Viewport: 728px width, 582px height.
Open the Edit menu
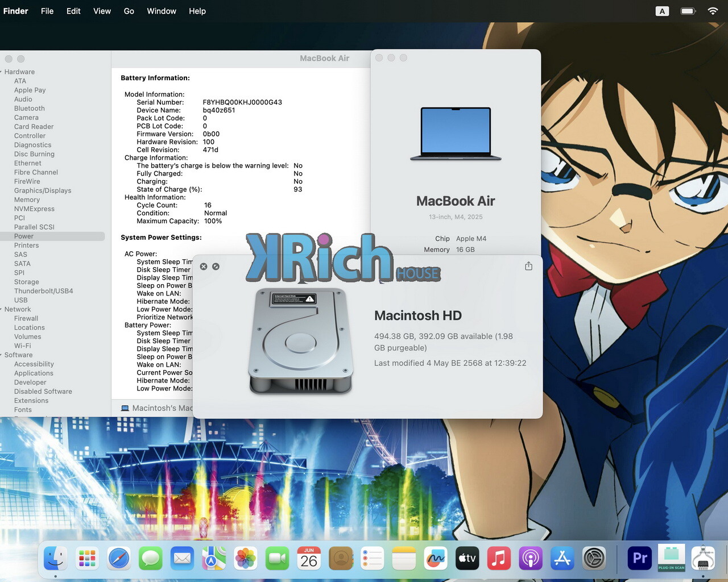[x=73, y=11]
